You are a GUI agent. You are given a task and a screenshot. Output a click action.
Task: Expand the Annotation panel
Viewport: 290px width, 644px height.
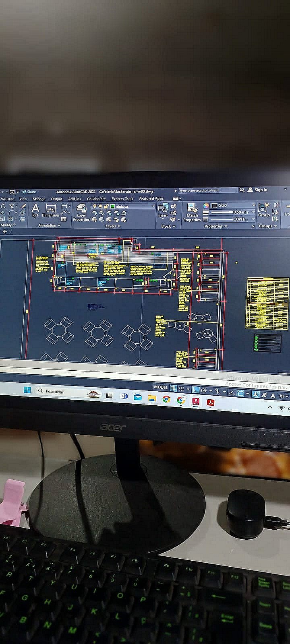pyautogui.click(x=49, y=225)
